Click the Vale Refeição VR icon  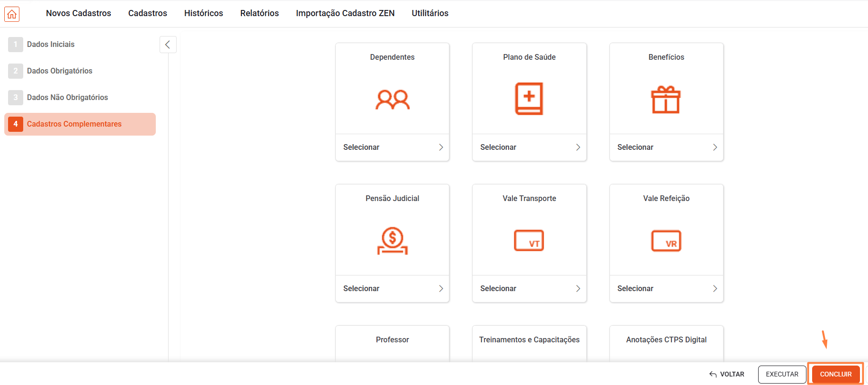pyautogui.click(x=666, y=241)
